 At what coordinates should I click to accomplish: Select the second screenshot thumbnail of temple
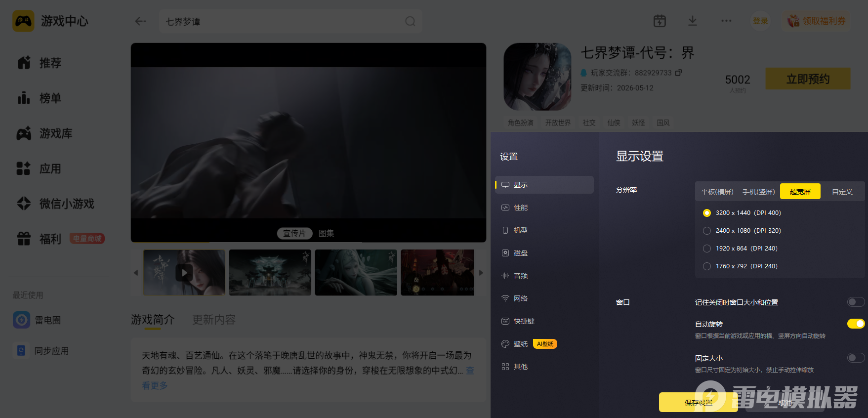[270, 273]
